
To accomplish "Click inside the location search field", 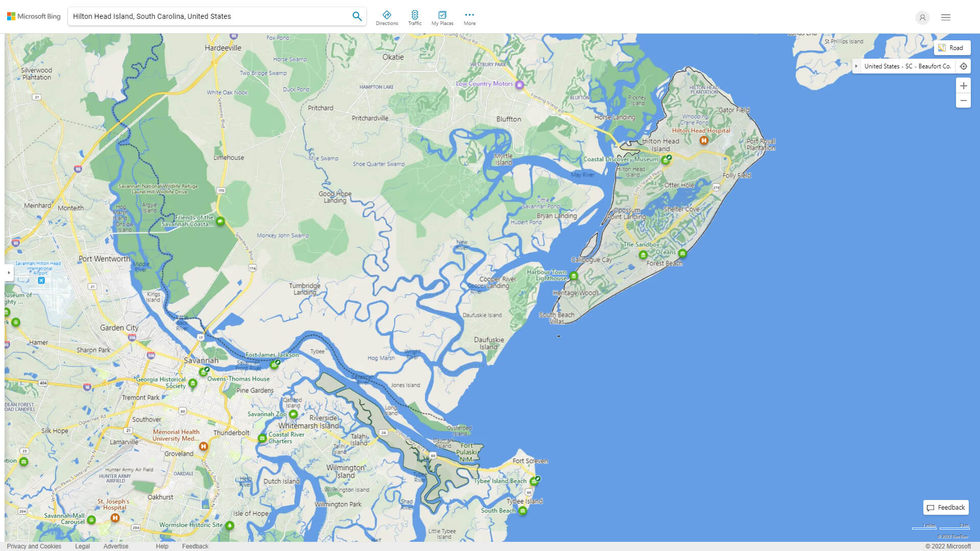I will click(204, 16).
